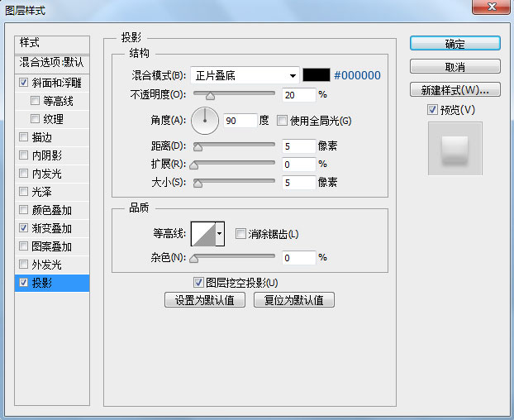Viewport: 514px width, 420px height.
Task: Click the 新建样式(W)... button
Action: tap(455, 89)
